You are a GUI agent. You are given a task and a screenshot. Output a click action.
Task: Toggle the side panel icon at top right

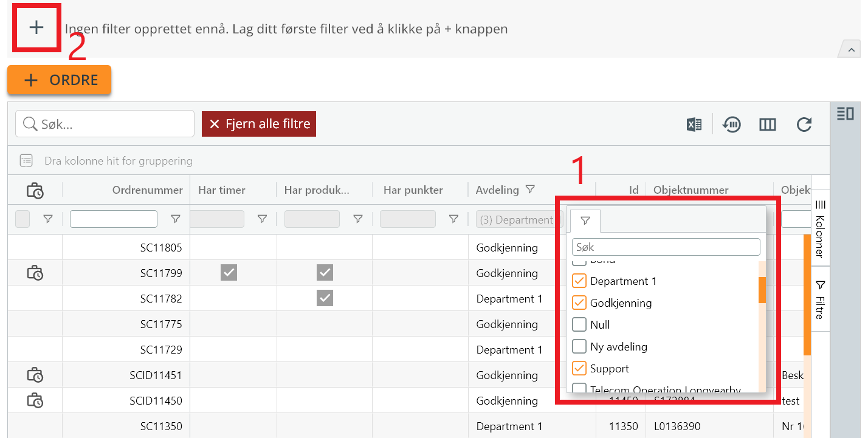(x=846, y=114)
